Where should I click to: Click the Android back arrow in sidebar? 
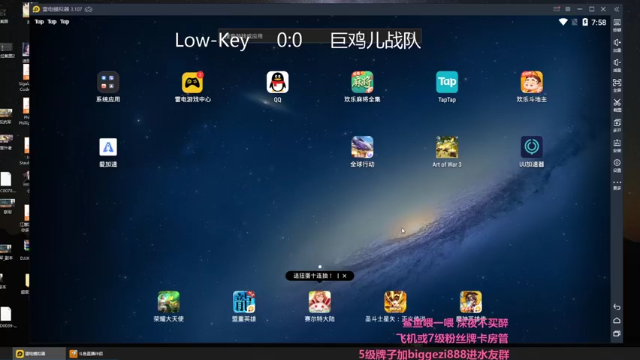point(617,307)
